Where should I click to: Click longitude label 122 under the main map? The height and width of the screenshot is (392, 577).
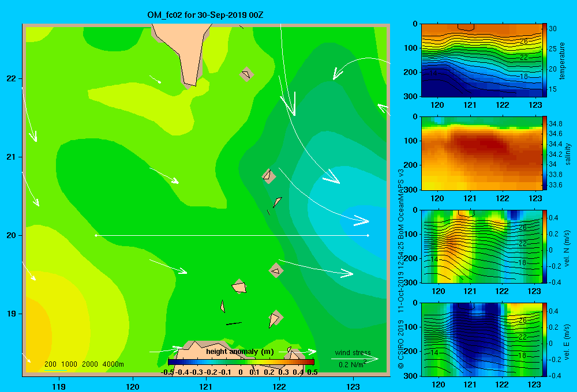279,386
